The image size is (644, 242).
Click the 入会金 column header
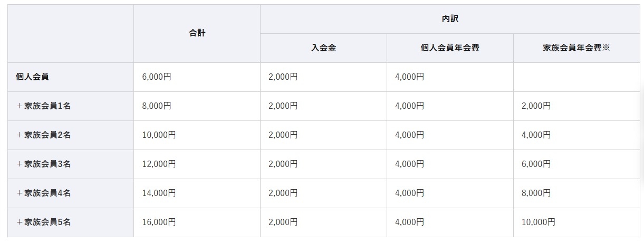pos(323,48)
